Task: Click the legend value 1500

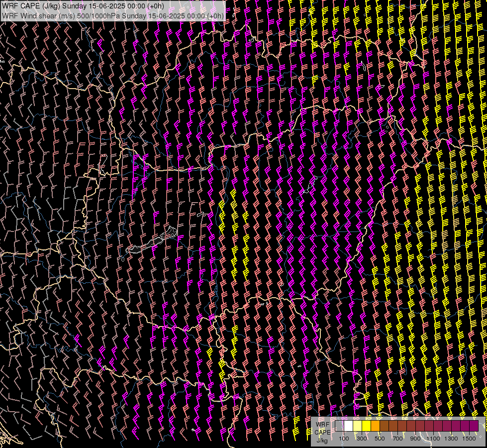Action: 469,439
